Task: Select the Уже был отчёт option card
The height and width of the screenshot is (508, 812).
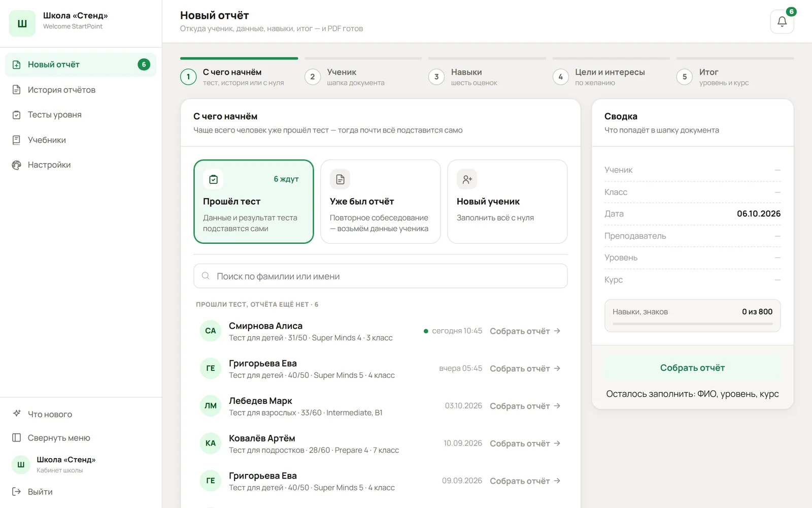Action: pyautogui.click(x=381, y=202)
